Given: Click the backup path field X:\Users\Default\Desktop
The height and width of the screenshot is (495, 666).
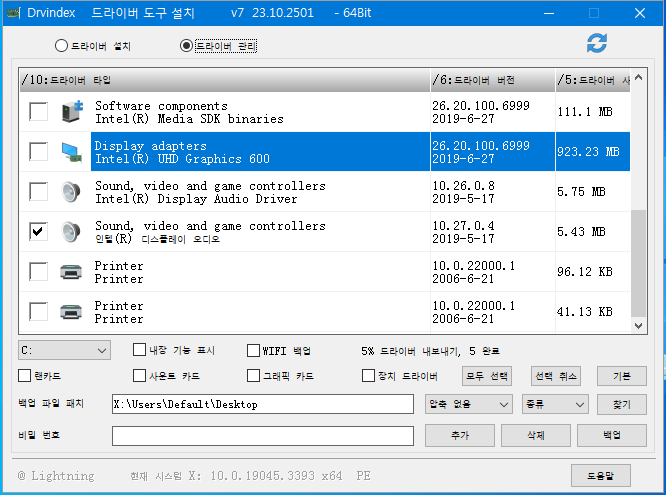Looking at the screenshot, I should click(x=262, y=404).
